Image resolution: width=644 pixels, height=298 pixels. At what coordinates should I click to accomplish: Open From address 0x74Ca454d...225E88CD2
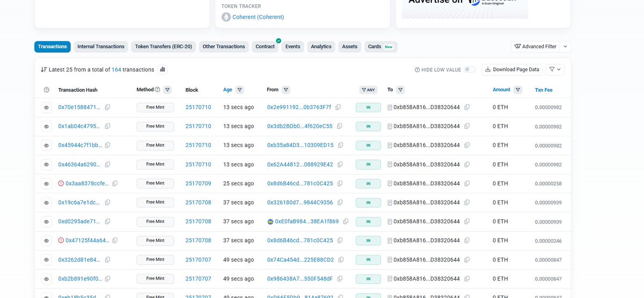point(301,260)
